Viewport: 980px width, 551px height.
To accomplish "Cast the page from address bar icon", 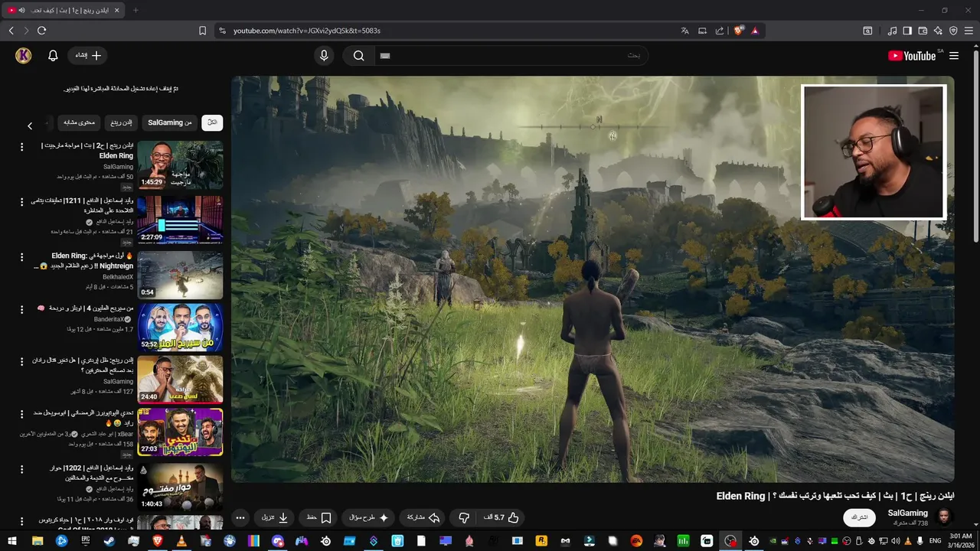I will [702, 31].
